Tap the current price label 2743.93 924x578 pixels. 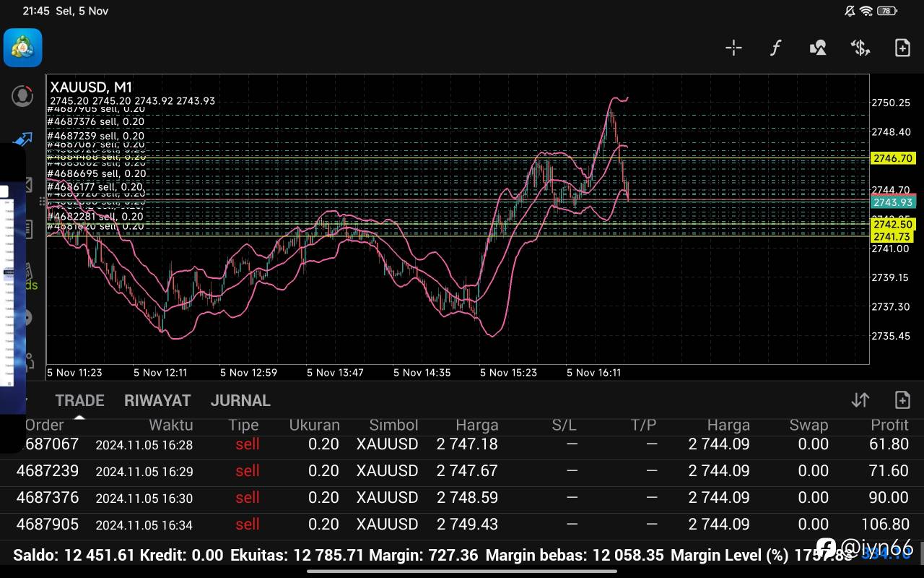coord(893,202)
